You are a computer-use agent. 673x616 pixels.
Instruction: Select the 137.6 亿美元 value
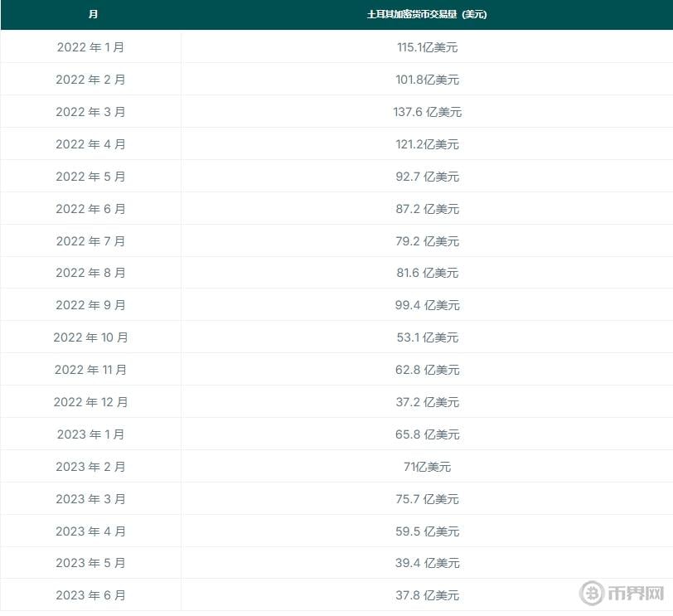pos(427,112)
